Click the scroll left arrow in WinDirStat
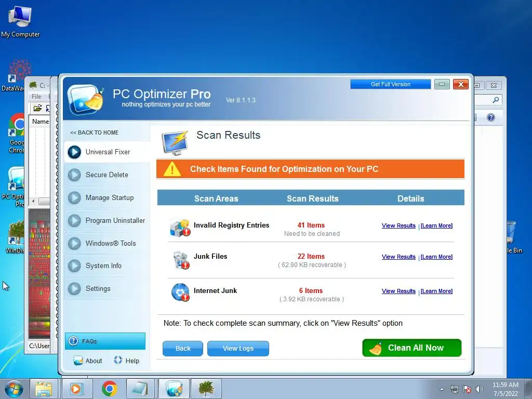 point(33,201)
